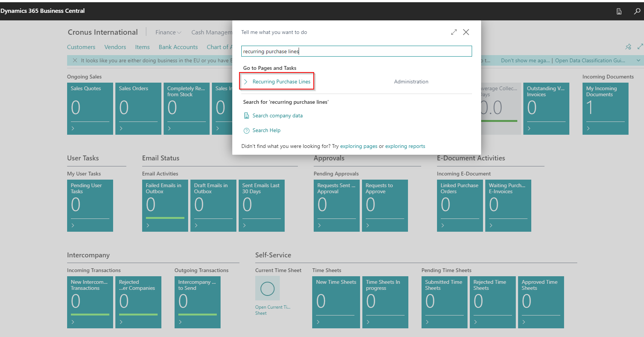Viewport: 644px width, 337px height.
Task: Click Open Current Time Sheet circle icon
Action: click(267, 289)
